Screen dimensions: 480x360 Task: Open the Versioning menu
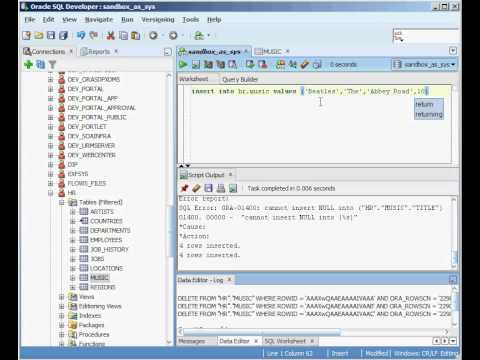158,20
